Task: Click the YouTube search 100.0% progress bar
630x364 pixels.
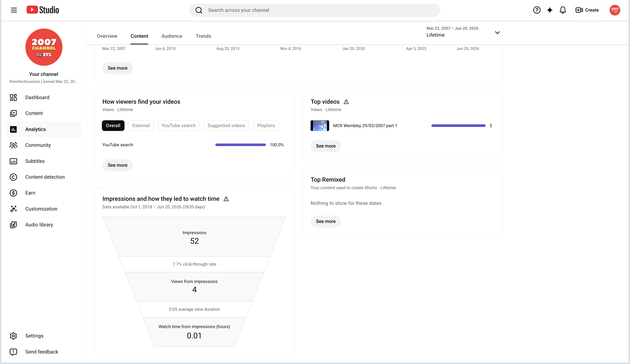Action: 241,145
